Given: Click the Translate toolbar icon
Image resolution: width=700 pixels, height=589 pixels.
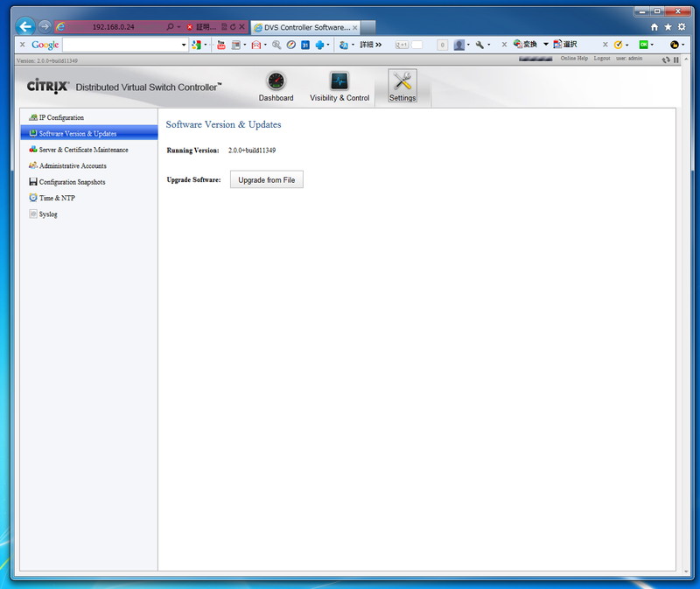Looking at the screenshot, I should click(343, 45).
